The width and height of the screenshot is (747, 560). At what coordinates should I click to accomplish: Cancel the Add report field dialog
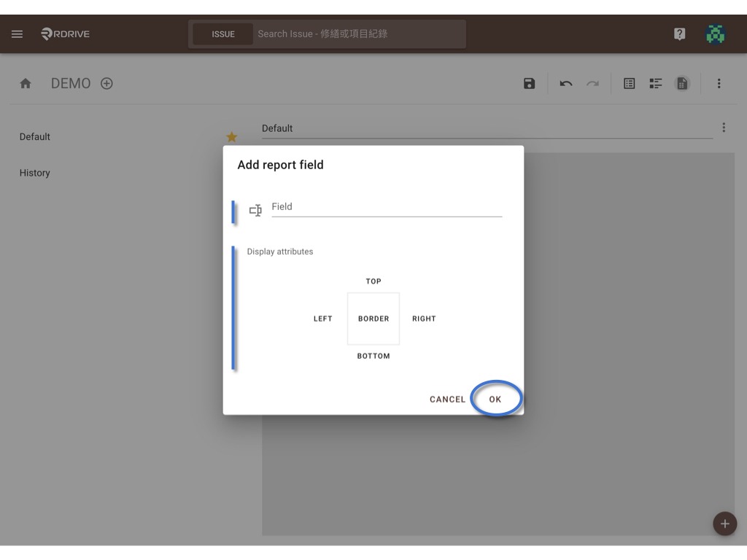pos(447,400)
